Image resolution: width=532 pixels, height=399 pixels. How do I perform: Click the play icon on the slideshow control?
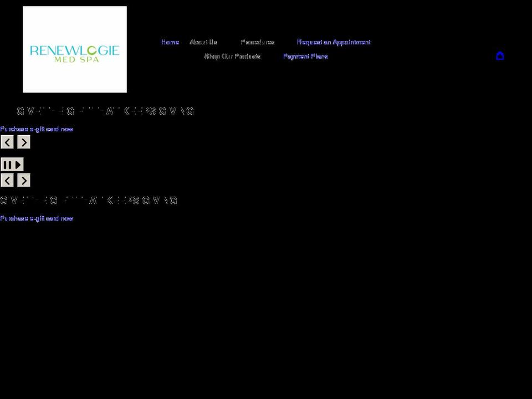click(17, 165)
